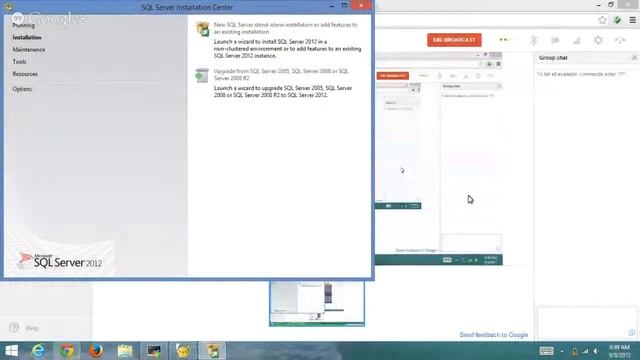Screen dimensions: 640x360
Task: Show hidden tray icons arrow
Action: [562, 351]
